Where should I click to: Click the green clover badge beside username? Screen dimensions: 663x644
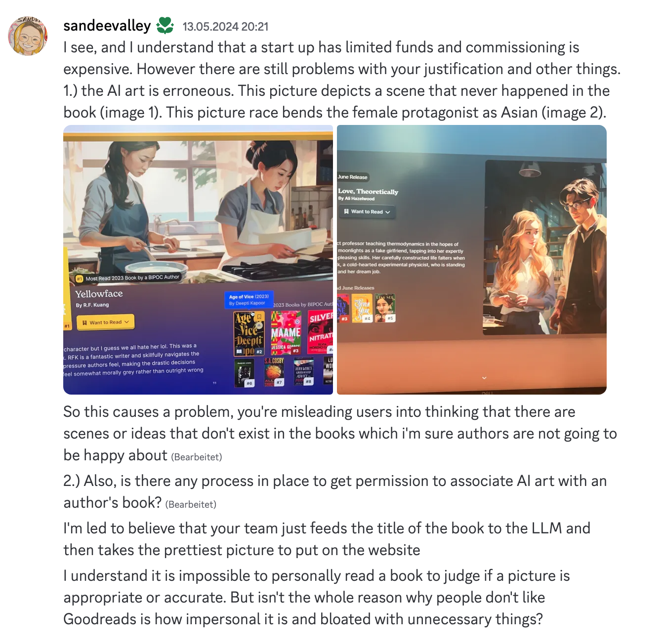coord(165,26)
